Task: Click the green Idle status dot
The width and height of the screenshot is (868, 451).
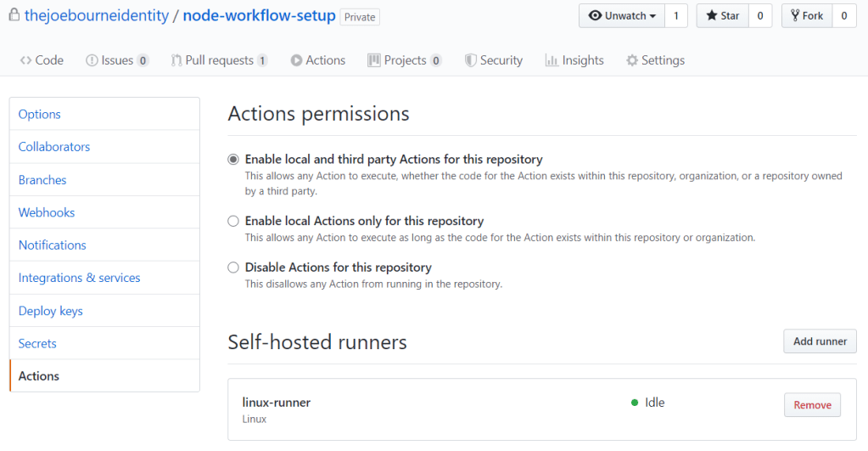Action: [x=635, y=403]
